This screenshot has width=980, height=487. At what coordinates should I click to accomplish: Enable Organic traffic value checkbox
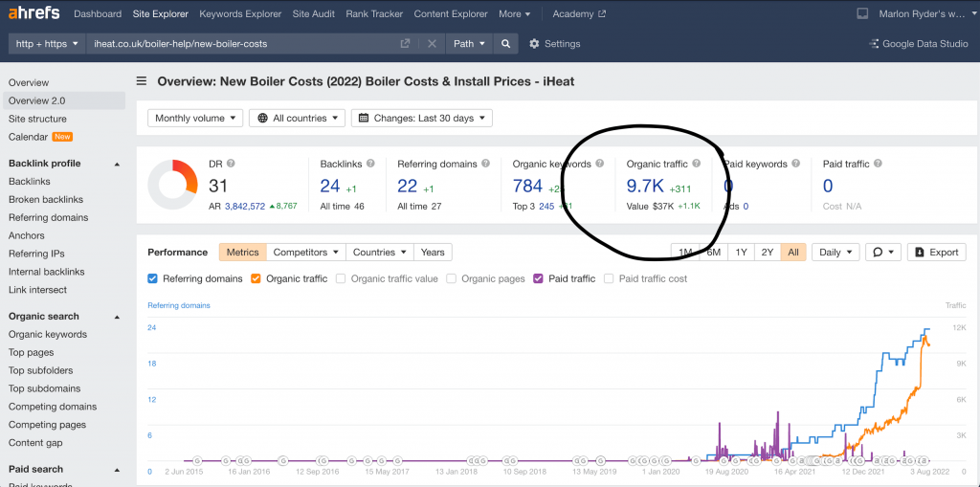(x=341, y=278)
